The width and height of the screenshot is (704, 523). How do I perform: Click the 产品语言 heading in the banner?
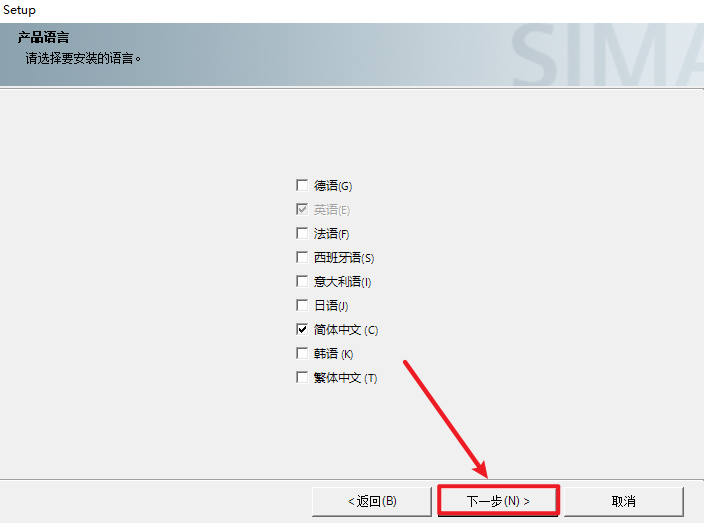pyautogui.click(x=43, y=37)
